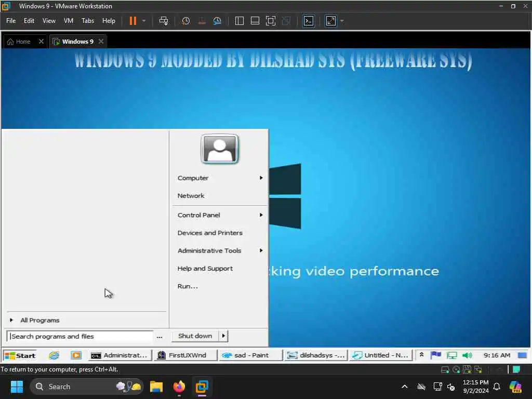Open the File menu
Viewport: 532px width, 399px height.
[11, 21]
